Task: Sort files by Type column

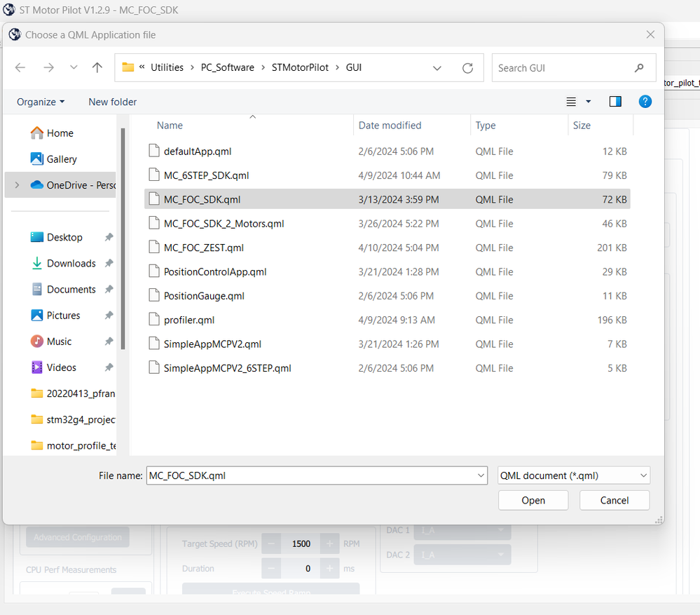Action: 486,126
